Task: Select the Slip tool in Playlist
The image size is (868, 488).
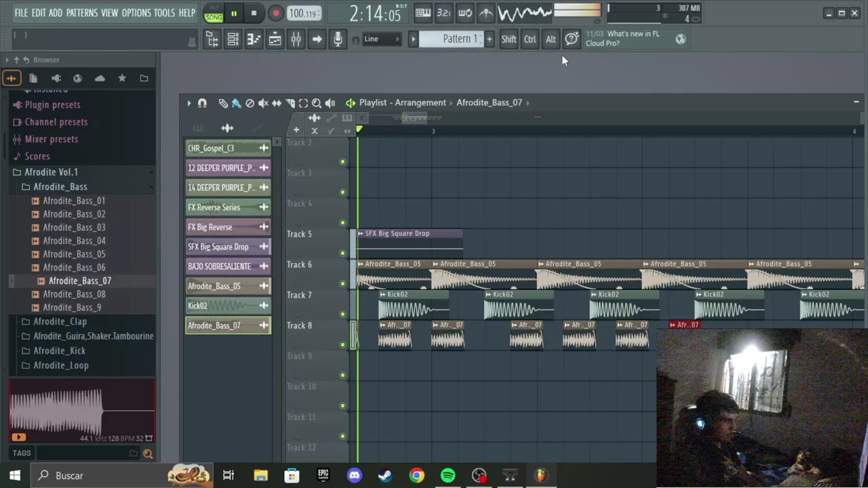Action: click(x=276, y=103)
